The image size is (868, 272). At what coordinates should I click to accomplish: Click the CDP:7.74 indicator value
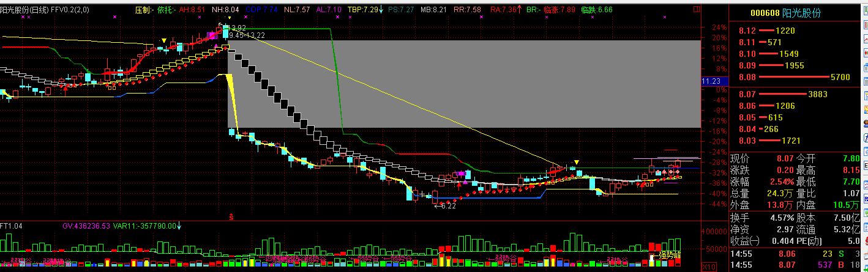pyautogui.click(x=261, y=10)
